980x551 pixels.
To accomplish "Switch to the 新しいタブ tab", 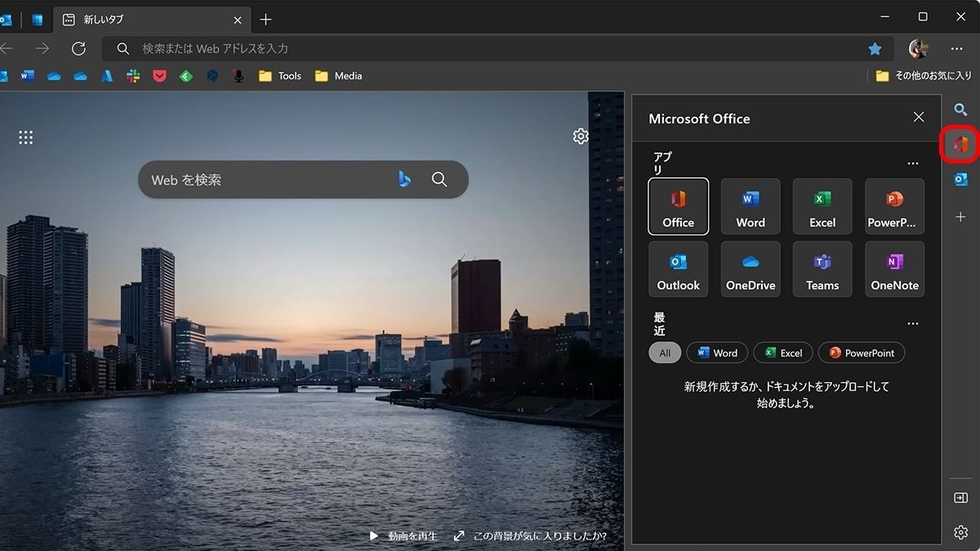I will click(x=151, y=19).
